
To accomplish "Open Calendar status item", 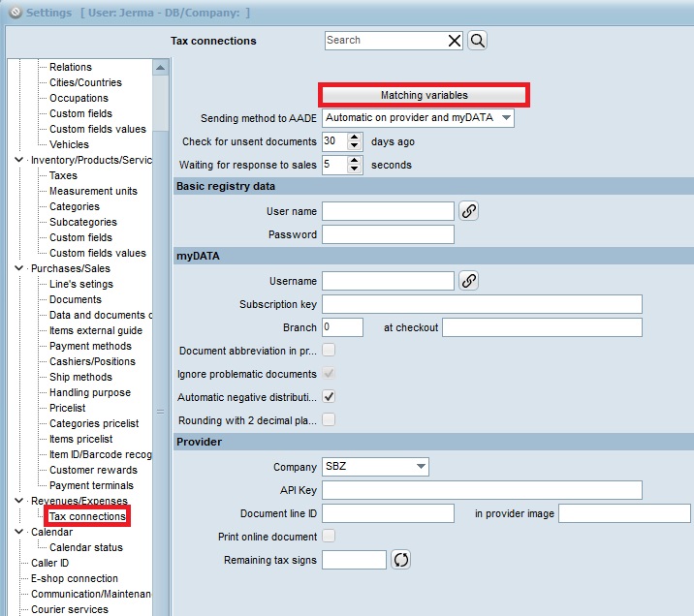I will click(x=86, y=547).
